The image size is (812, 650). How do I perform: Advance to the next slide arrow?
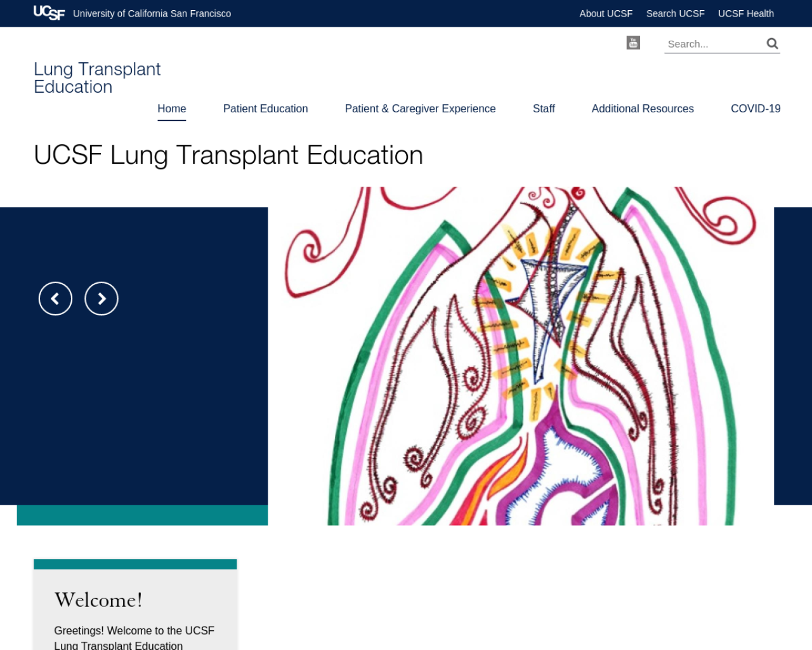pyautogui.click(x=101, y=298)
